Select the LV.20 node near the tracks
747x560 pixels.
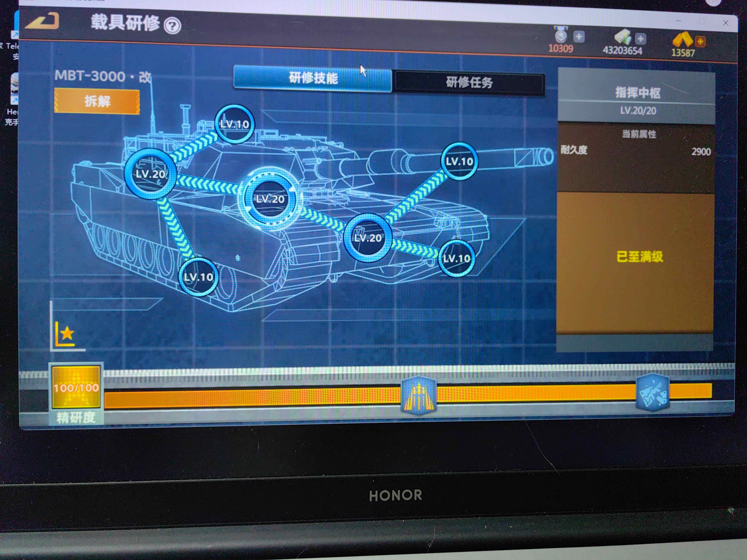pyautogui.click(x=368, y=238)
